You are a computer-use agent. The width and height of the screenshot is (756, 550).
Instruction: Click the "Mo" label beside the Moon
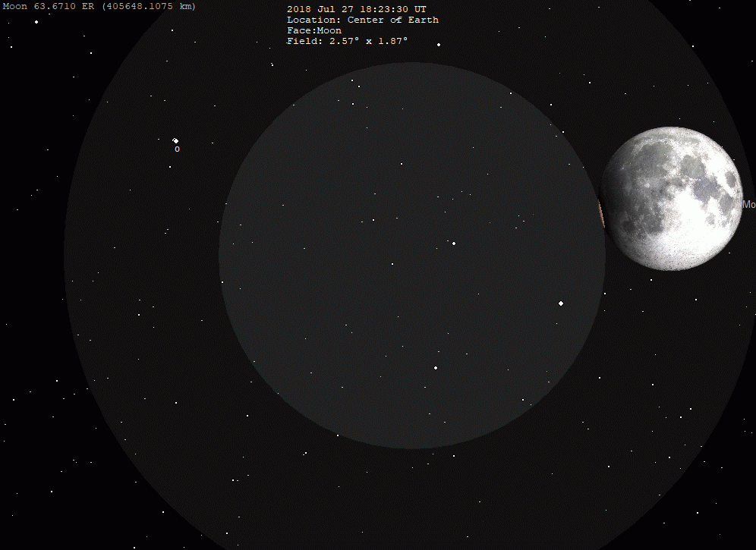[748, 205]
